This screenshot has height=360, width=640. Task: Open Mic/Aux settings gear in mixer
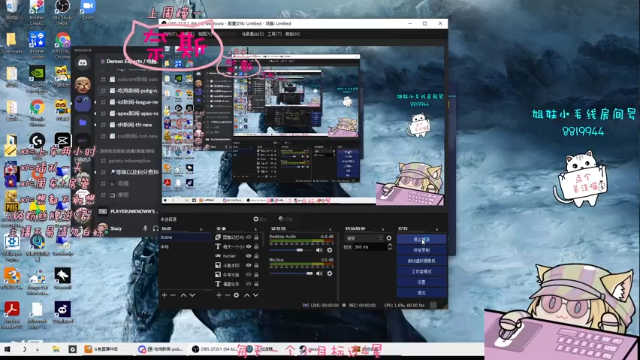329,273
